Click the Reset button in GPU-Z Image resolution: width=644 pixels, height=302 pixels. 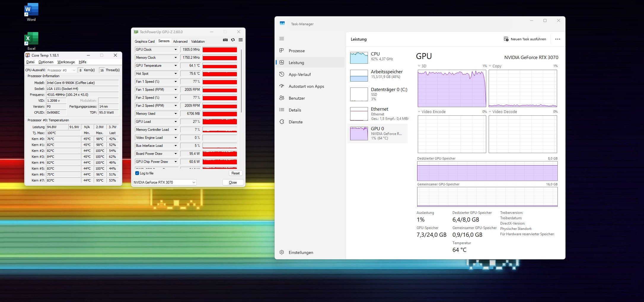pos(236,173)
